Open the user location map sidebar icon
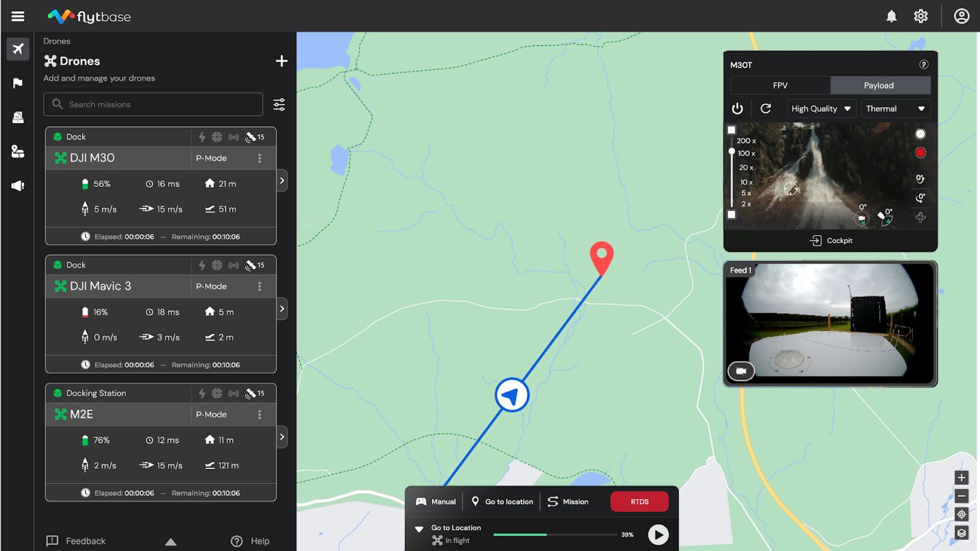Viewport: 980px width, 551px height. click(x=18, y=151)
